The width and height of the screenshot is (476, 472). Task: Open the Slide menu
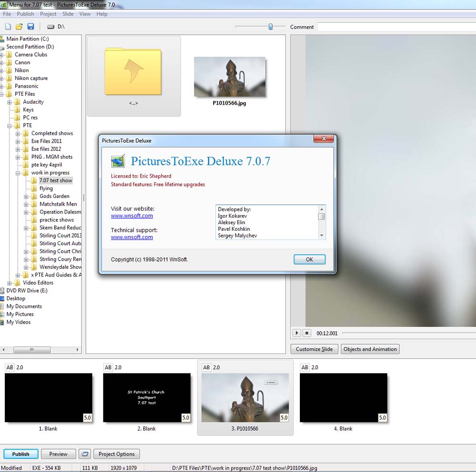68,14
